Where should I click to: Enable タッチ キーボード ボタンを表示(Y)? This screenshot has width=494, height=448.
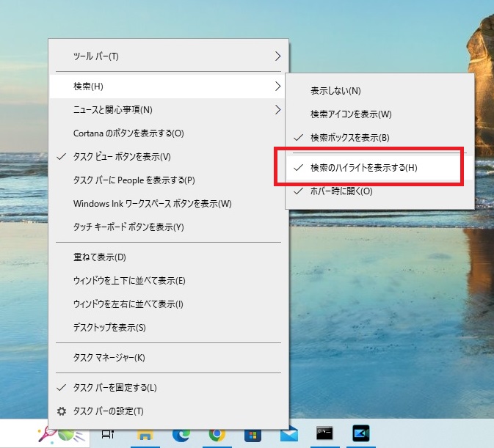click(168, 227)
